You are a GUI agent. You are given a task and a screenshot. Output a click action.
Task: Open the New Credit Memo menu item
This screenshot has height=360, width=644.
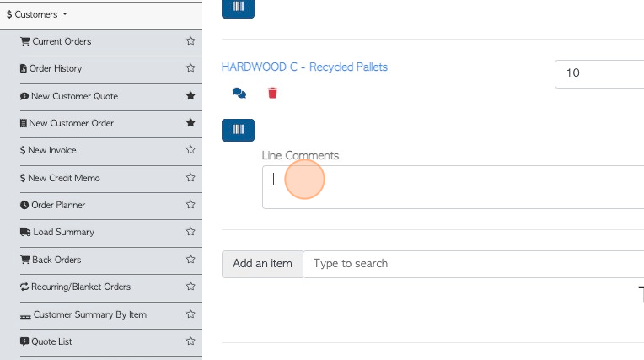coord(60,178)
